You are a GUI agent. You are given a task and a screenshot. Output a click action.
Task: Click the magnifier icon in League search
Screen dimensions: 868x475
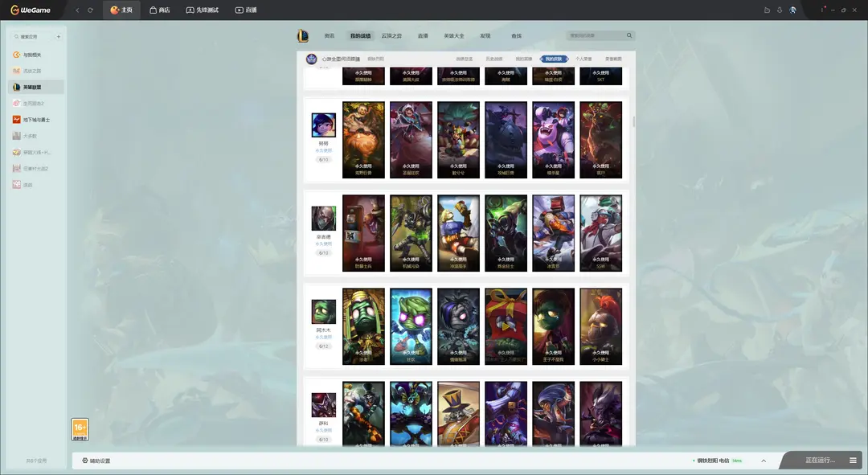point(629,35)
